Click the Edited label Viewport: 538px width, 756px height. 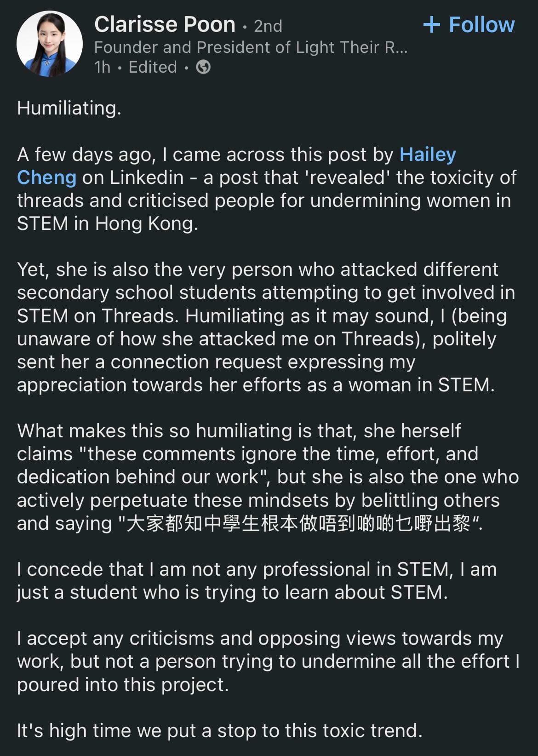click(x=153, y=67)
